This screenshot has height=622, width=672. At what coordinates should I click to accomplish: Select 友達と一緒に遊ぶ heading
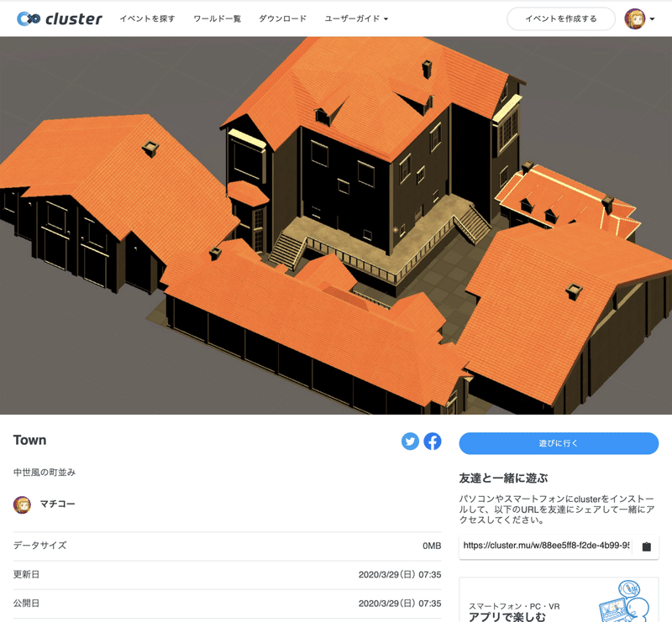[x=503, y=478]
